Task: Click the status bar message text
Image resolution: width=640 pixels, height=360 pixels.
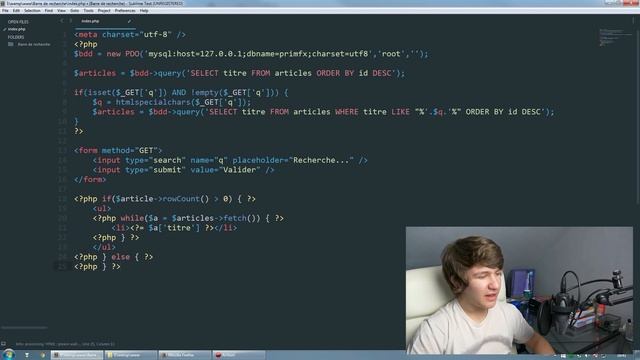Action: [x=65, y=344]
